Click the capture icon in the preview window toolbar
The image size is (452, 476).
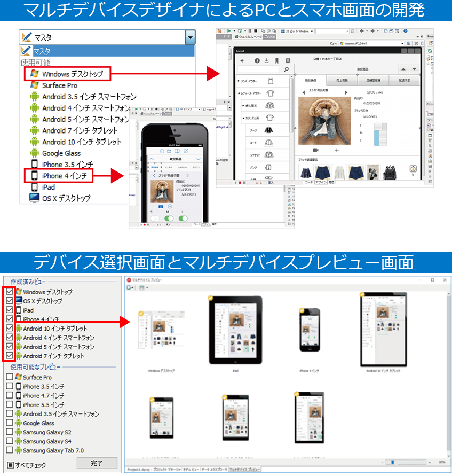pyautogui.click(x=130, y=287)
